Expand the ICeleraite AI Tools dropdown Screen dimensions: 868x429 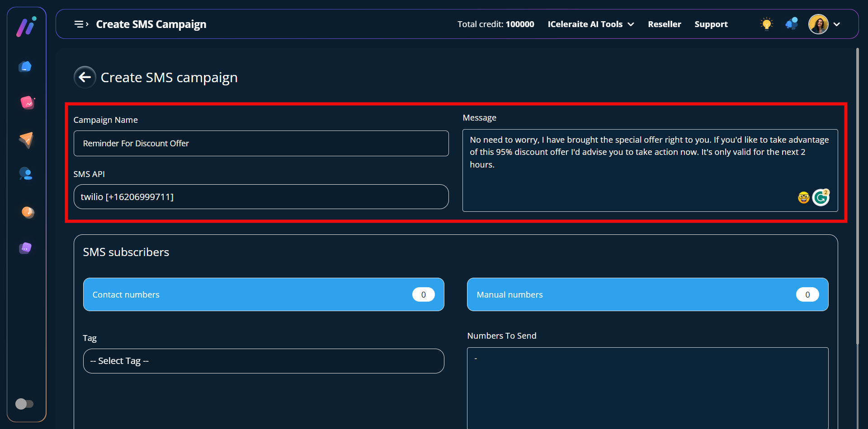click(x=590, y=24)
